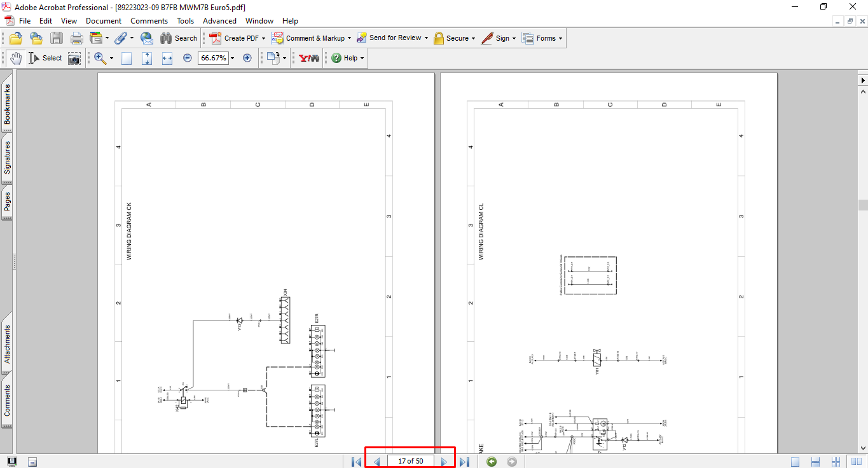Go to the last page
The height and width of the screenshot is (468, 868).
click(464, 462)
